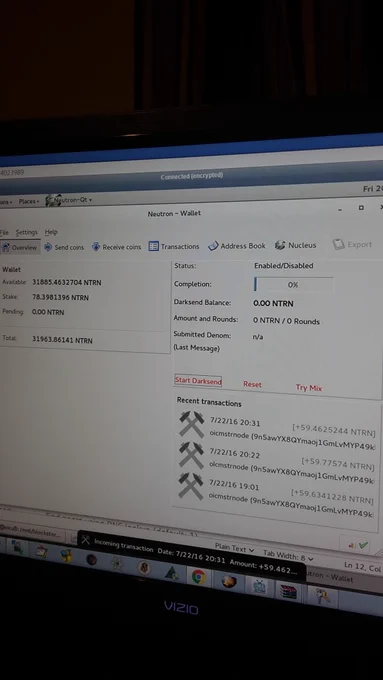This screenshot has height=680, width=383.
Task: Click the Ln 12, Col status text
Action: tap(363, 566)
